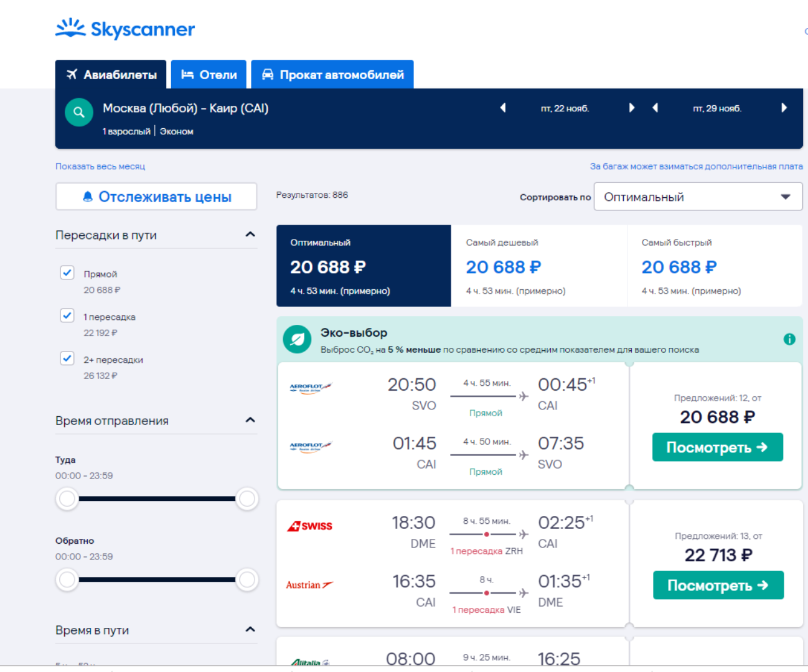The width and height of the screenshot is (808, 672).
Task: Select the Самый быстрый results tab
Action: (715, 266)
